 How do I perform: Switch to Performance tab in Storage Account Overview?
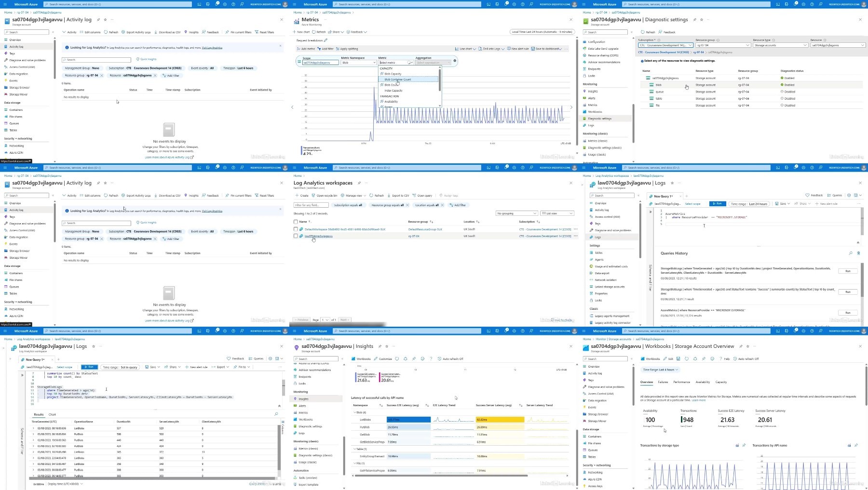tap(681, 382)
